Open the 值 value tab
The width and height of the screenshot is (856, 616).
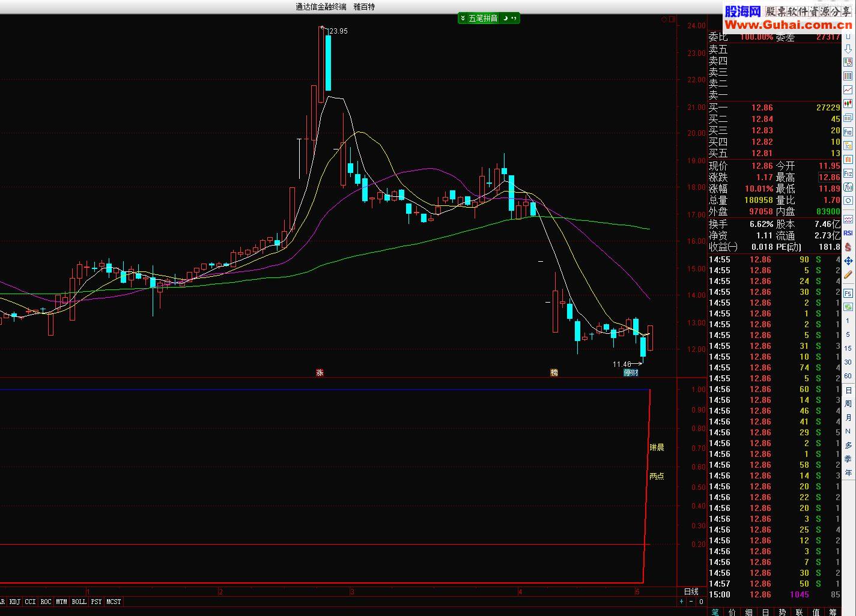[816, 612]
